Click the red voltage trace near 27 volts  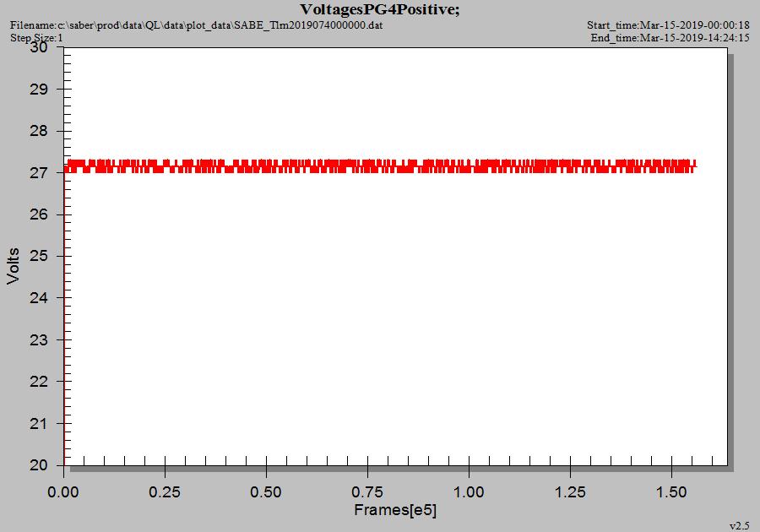point(381,166)
